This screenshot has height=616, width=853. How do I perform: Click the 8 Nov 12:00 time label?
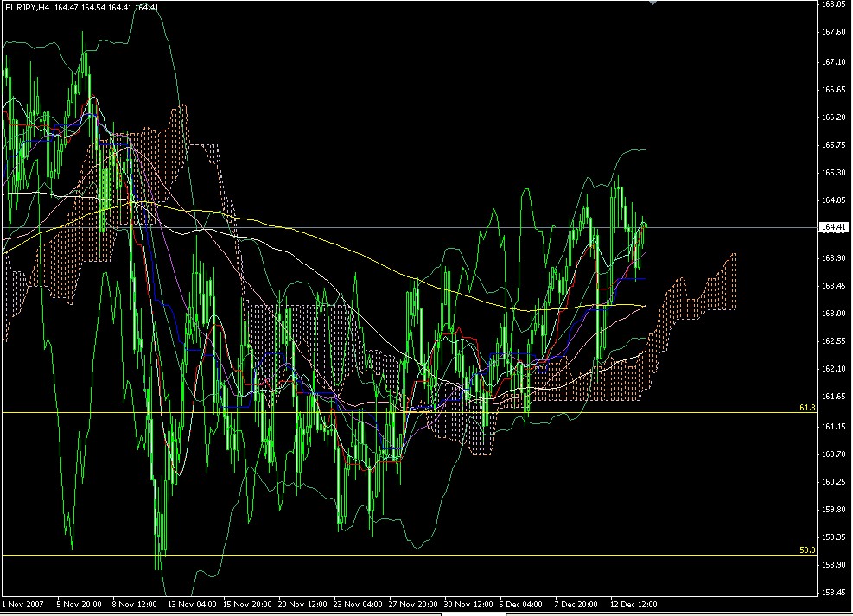tap(134, 605)
